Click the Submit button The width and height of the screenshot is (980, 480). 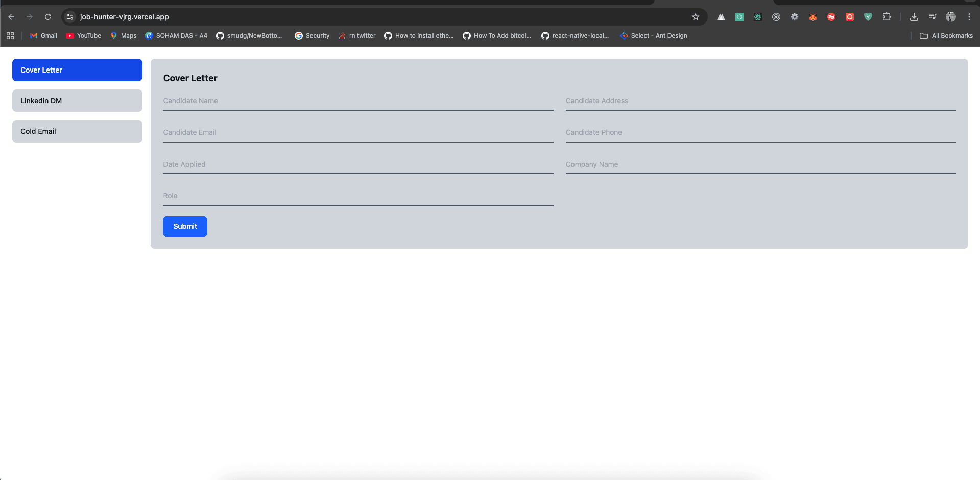coord(185,226)
